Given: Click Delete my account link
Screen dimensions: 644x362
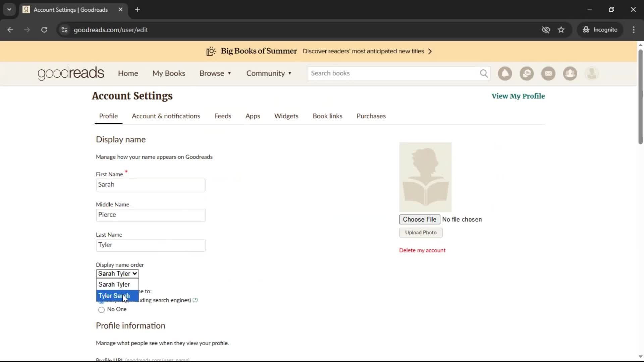Looking at the screenshot, I should [x=422, y=250].
